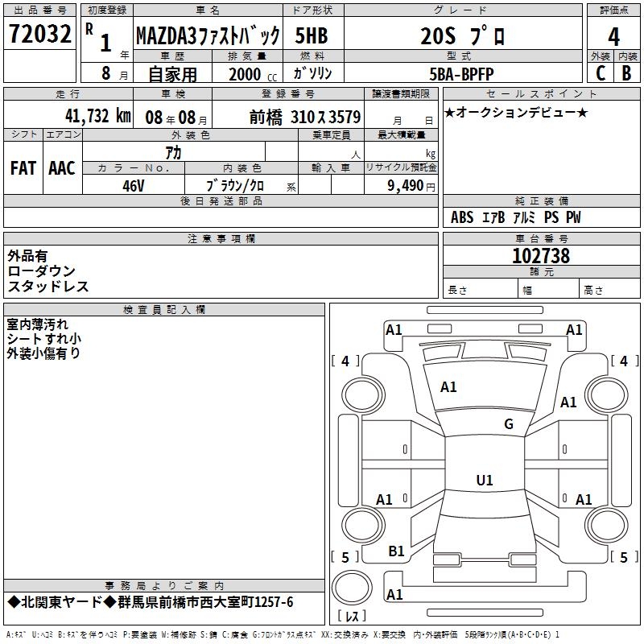Click fuel type ガソリン
This screenshot has height=644, width=644.
pyautogui.click(x=312, y=73)
